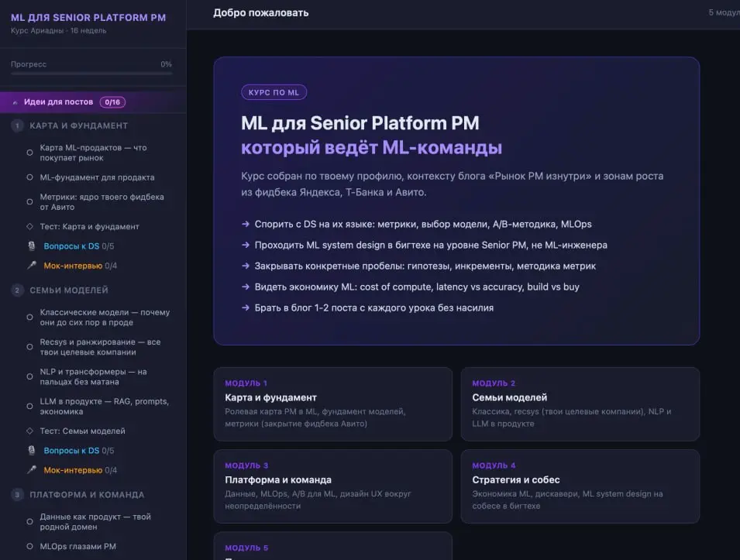Mark circle for Классические модели lesson
Viewport: 740px width, 560px height.
tap(29, 318)
